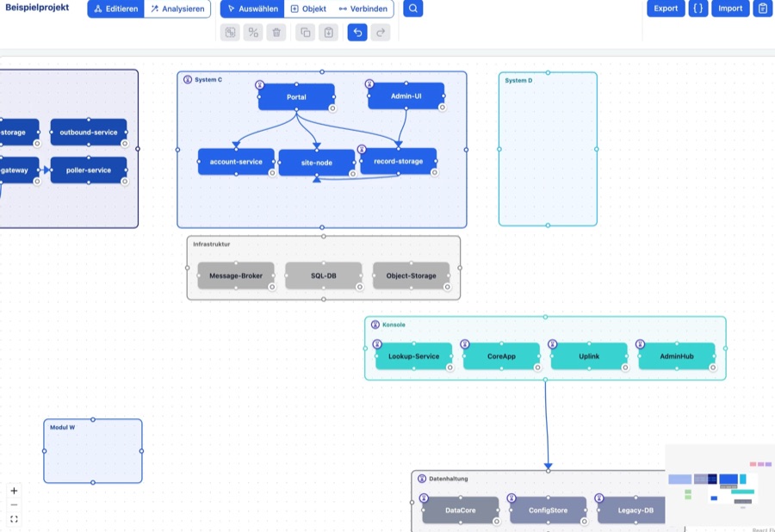Click the person badge on record-storage node
Screen dimensions: 775x532
[x=362, y=149]
